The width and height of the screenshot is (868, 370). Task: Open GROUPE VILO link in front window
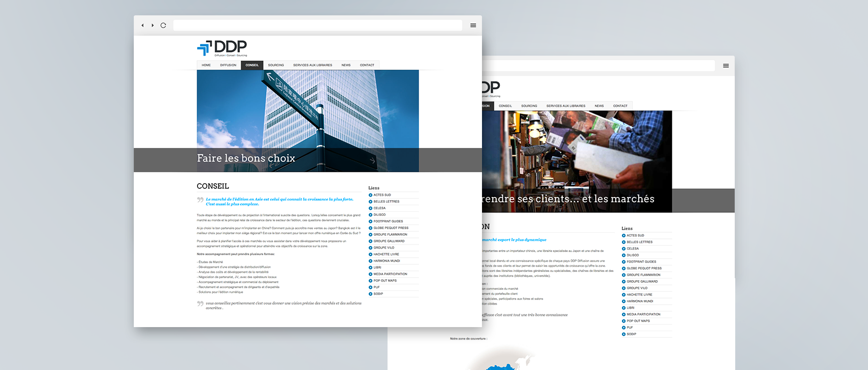(384, 248)
